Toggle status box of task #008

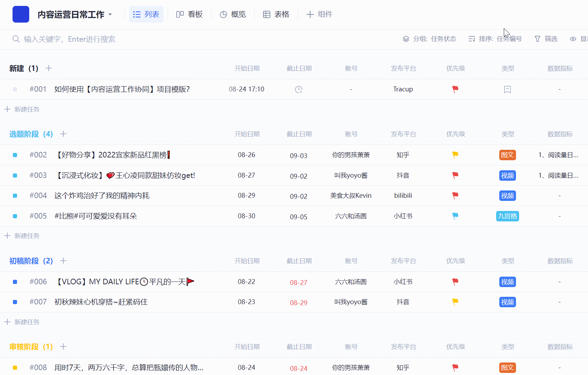(x=15, y=368)
